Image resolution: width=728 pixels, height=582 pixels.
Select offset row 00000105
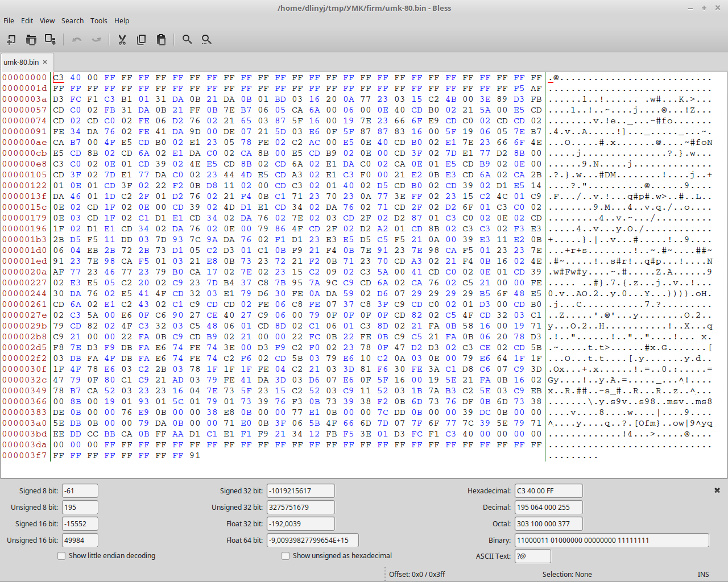(25, 175)
